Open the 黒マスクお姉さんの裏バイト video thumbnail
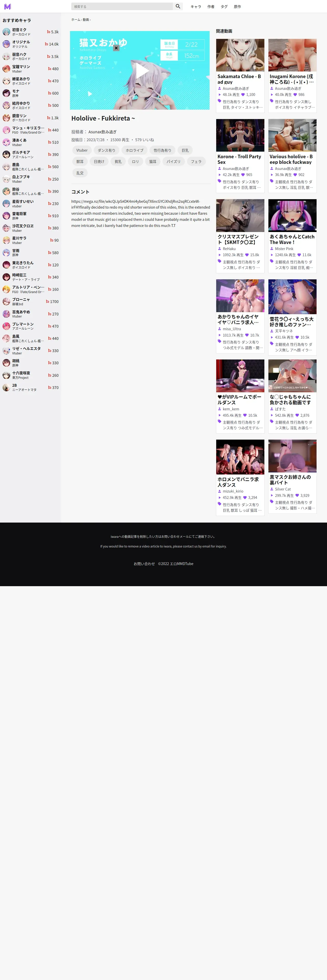Viewport: 327px width, 980px height. click(292, 456)
